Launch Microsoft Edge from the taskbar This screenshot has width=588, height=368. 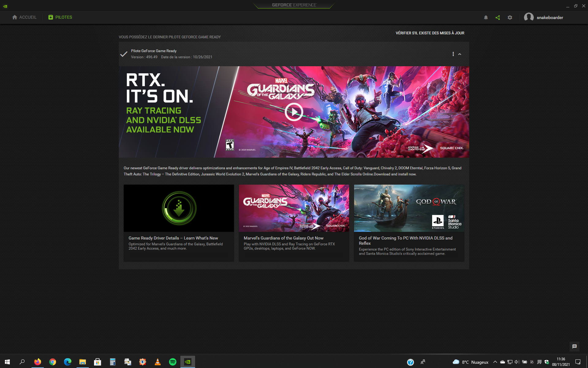coord(67,362)
